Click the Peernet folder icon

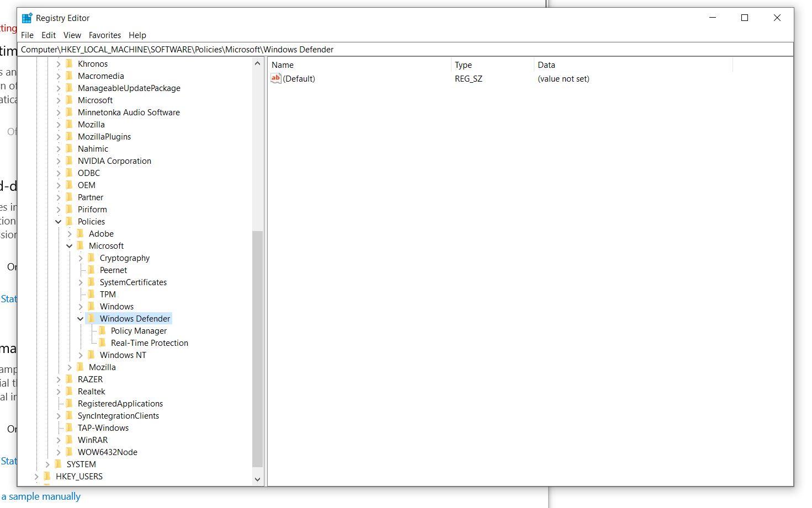91,270
